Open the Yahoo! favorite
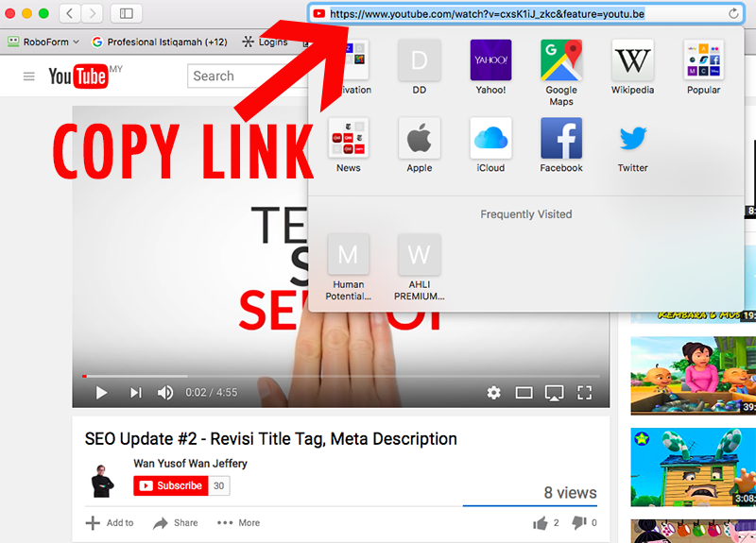 click(x=490, y=67)
